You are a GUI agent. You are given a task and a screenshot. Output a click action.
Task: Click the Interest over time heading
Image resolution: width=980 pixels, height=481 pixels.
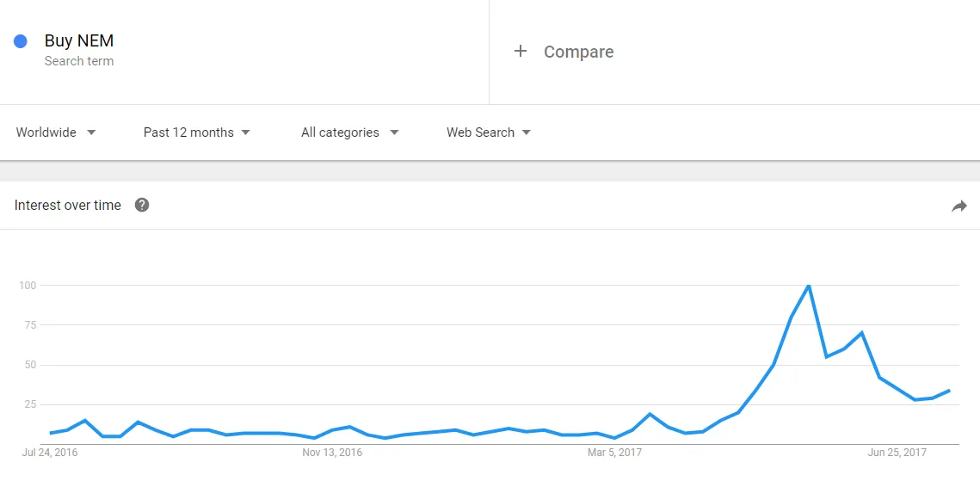pos(67,206)
